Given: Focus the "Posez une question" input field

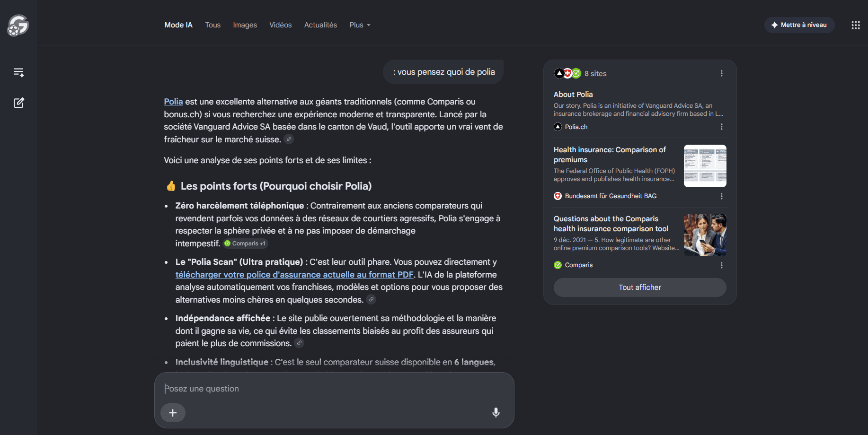Looking at the screenshot, I should (334, 389).
